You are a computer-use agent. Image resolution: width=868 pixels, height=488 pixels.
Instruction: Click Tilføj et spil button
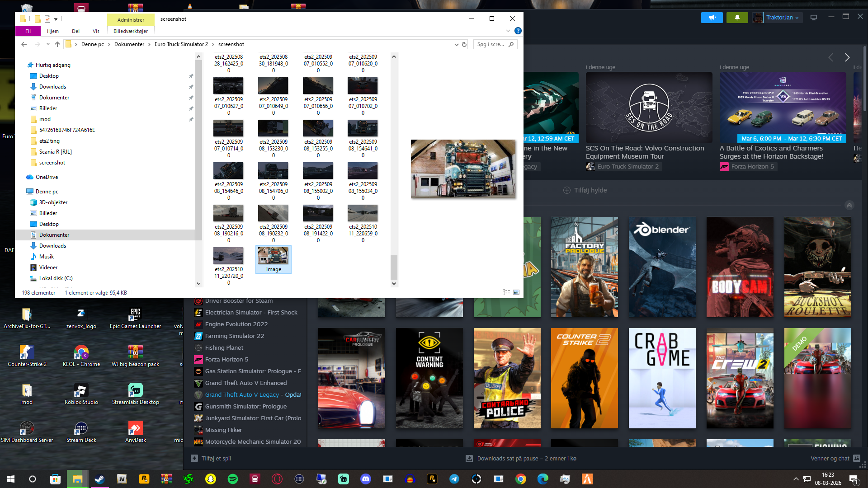pos(211,458)
